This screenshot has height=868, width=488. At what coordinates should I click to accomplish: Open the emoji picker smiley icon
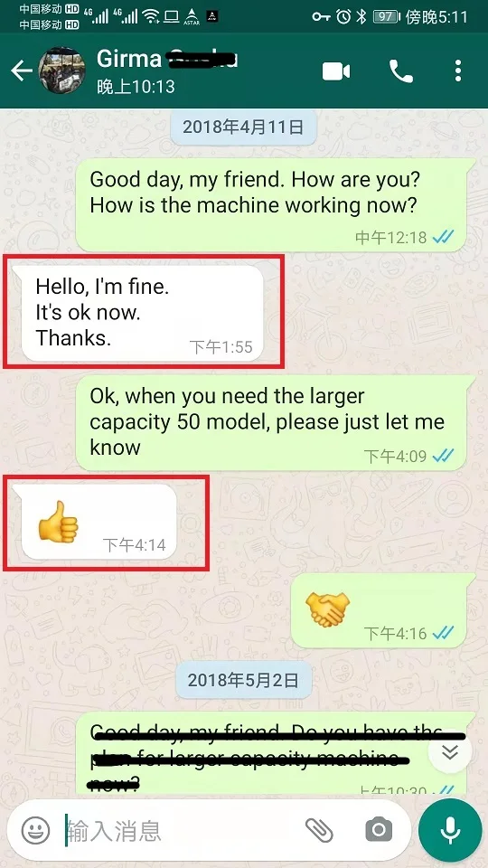tap(36, 830)
